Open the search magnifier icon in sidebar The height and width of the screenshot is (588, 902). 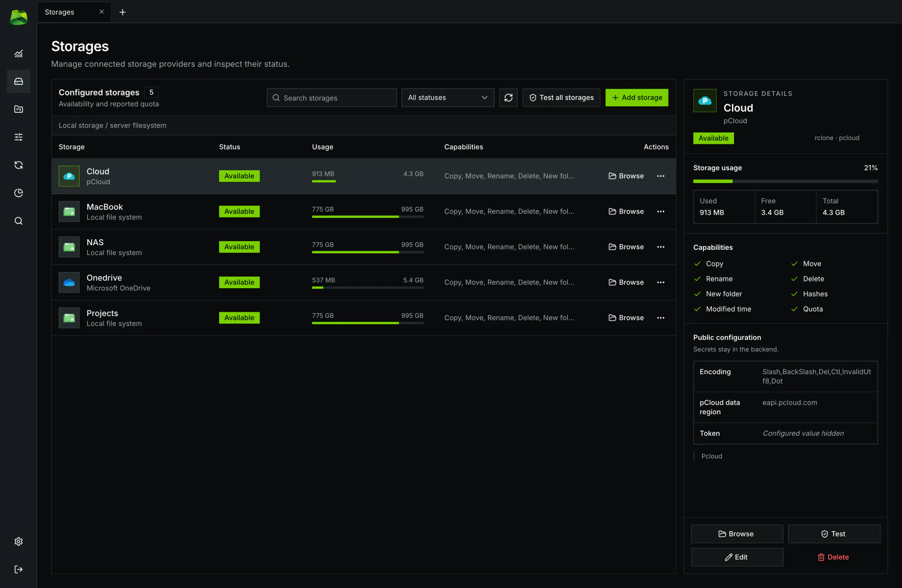[x=18, y=221]
